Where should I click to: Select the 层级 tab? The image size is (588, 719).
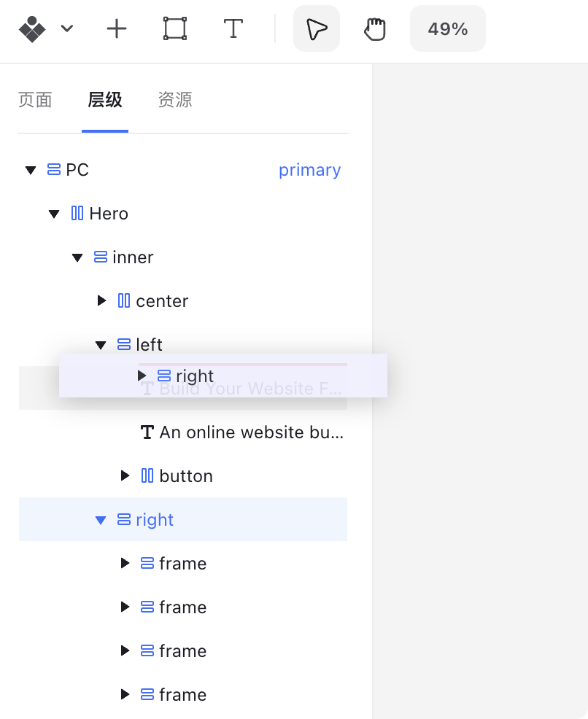[105, 100]
